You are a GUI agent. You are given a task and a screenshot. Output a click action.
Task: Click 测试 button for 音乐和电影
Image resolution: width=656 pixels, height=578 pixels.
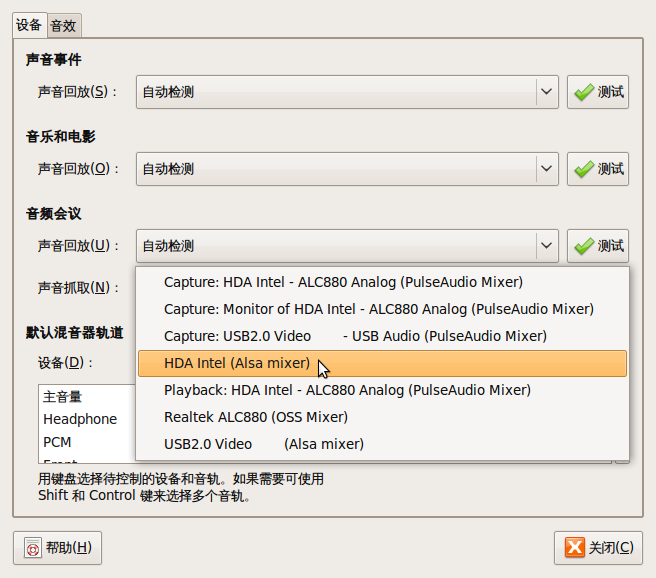(598, 169)
